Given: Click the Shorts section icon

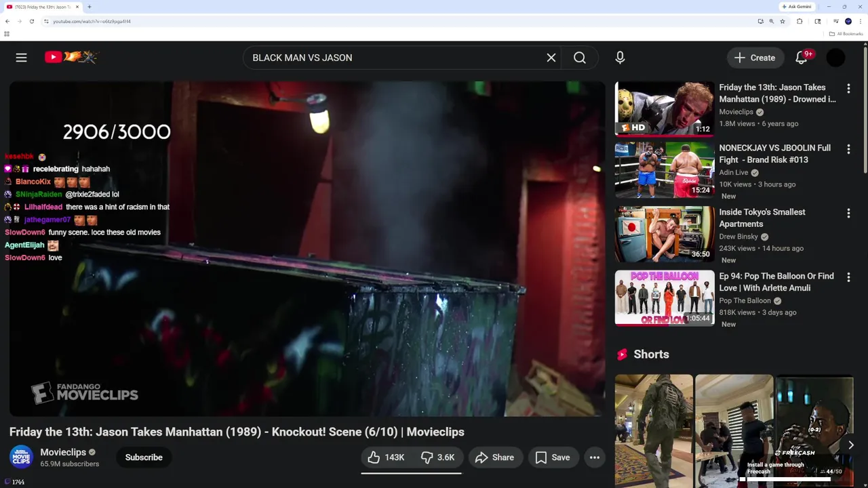Looking at the screenshot, I should pos(622,354).
